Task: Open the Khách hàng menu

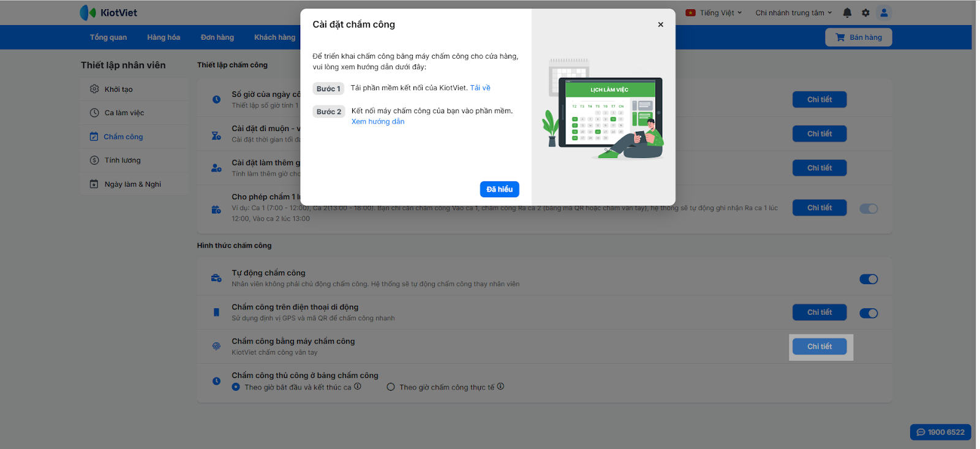Action: [x=275, y=37]
